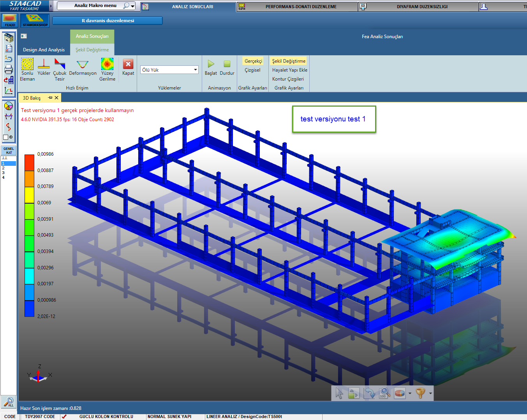Click the printer icon in left sidebar

[9, 70]
